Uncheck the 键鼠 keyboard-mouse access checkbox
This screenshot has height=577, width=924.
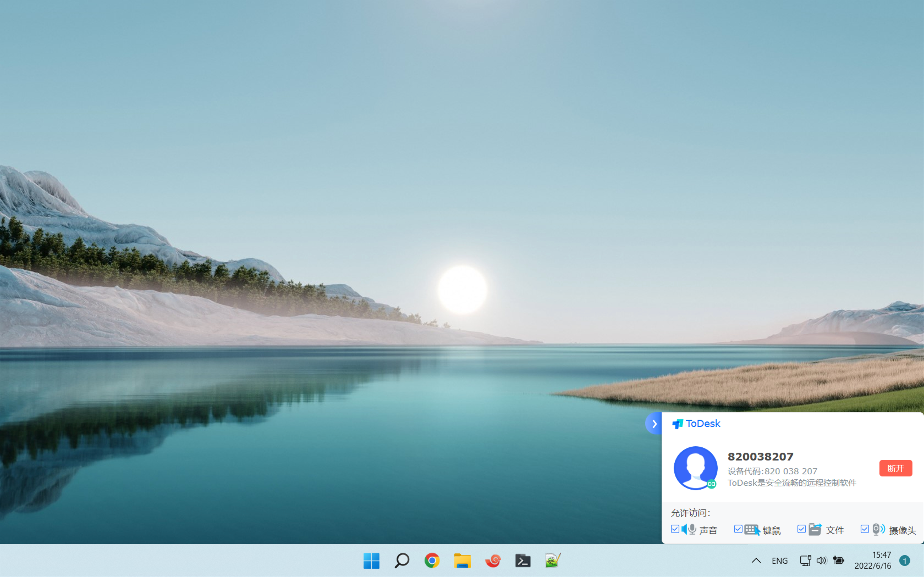point(738,529)
